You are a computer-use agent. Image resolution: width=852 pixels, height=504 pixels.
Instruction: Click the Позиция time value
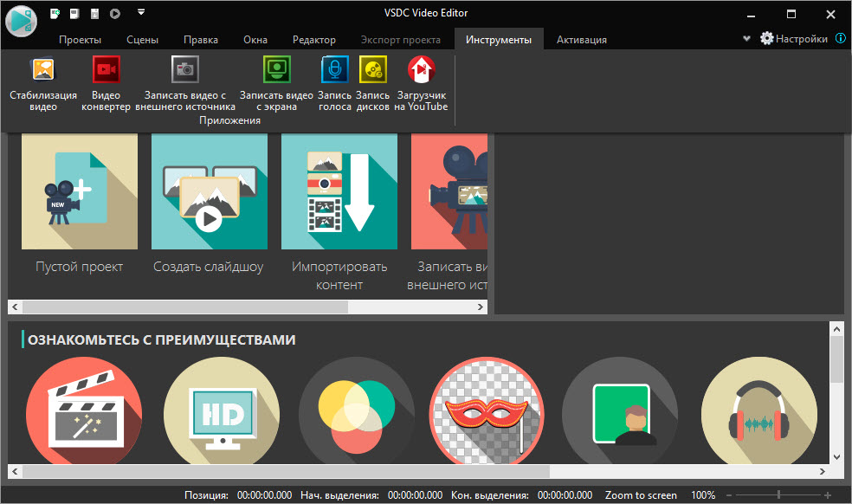264,495
